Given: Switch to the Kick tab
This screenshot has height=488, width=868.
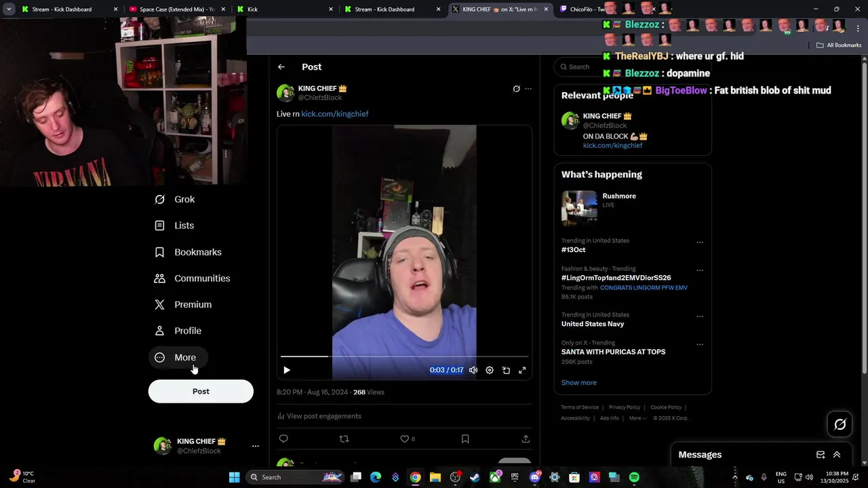Looking at the screenshot, I should 285,9.
